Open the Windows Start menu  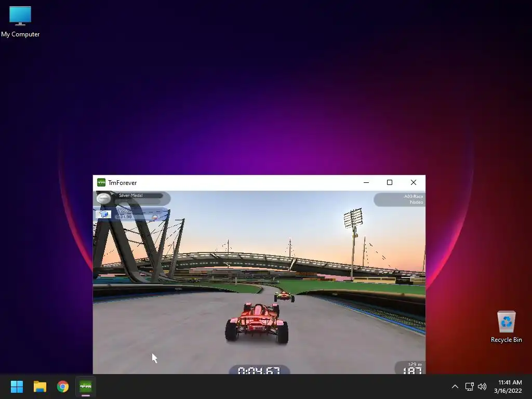pos(17,387)
